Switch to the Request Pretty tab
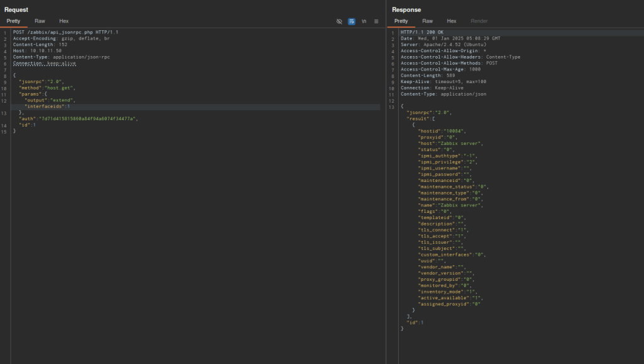This screenshot has height=364, width=644. point(14,21)
